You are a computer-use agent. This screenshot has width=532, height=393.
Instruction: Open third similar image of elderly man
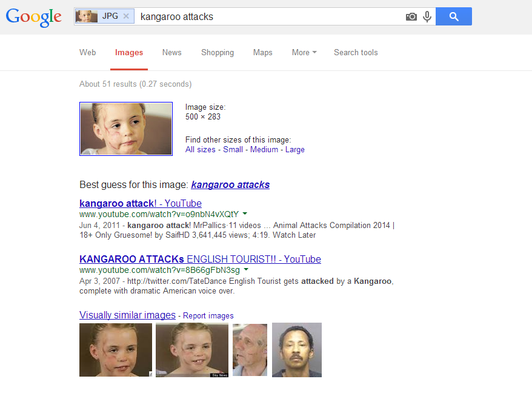pos(250,349)
